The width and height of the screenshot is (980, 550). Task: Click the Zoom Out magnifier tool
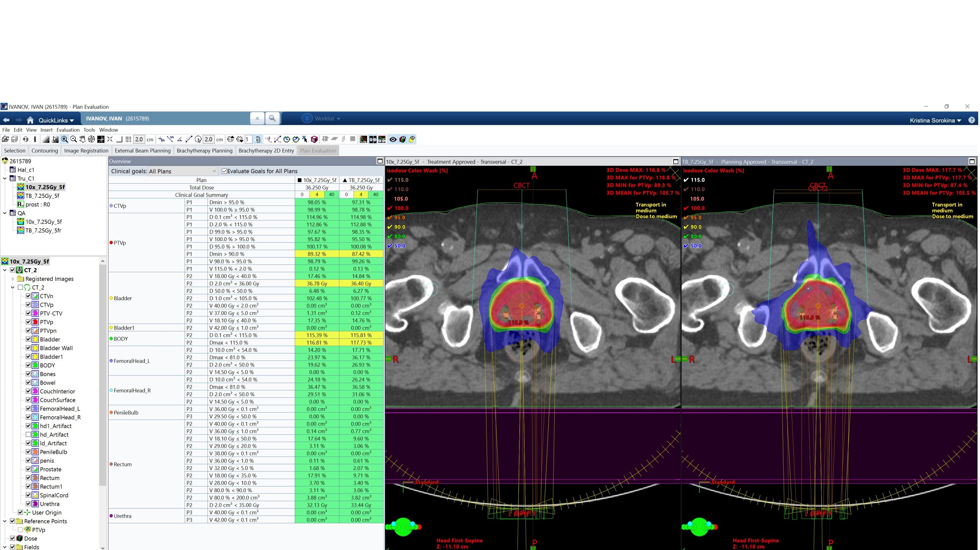pos(73,139)
